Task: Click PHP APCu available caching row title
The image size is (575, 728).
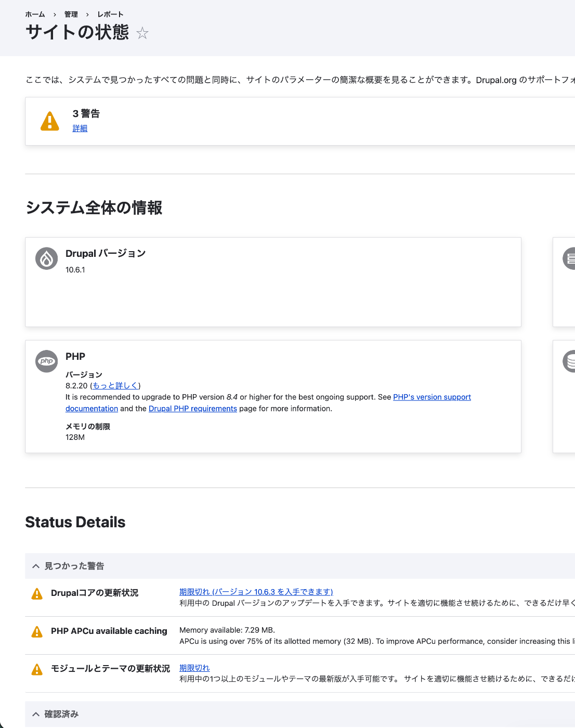Action: click(109, 631)
